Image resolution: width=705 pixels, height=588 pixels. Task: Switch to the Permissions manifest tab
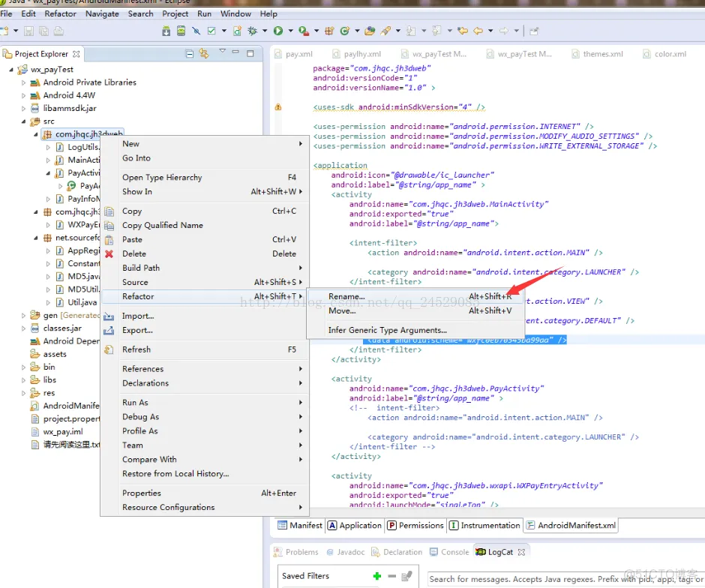point(416,526)
